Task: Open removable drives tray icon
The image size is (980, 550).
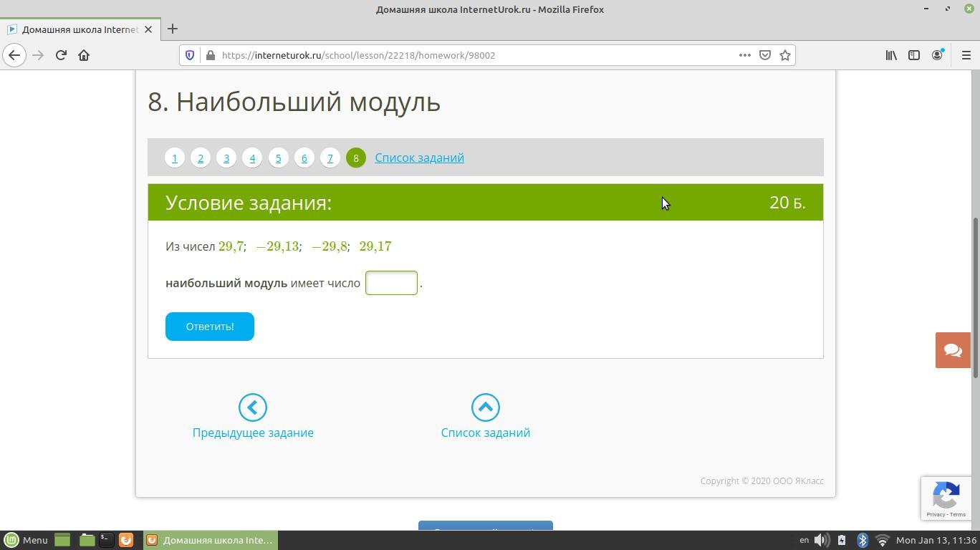Action: (842, 540)
